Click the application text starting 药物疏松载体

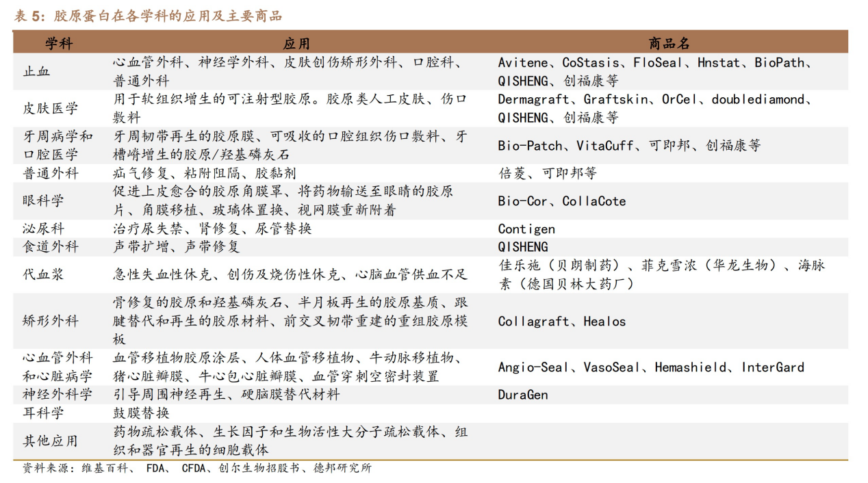coord(290,441)
